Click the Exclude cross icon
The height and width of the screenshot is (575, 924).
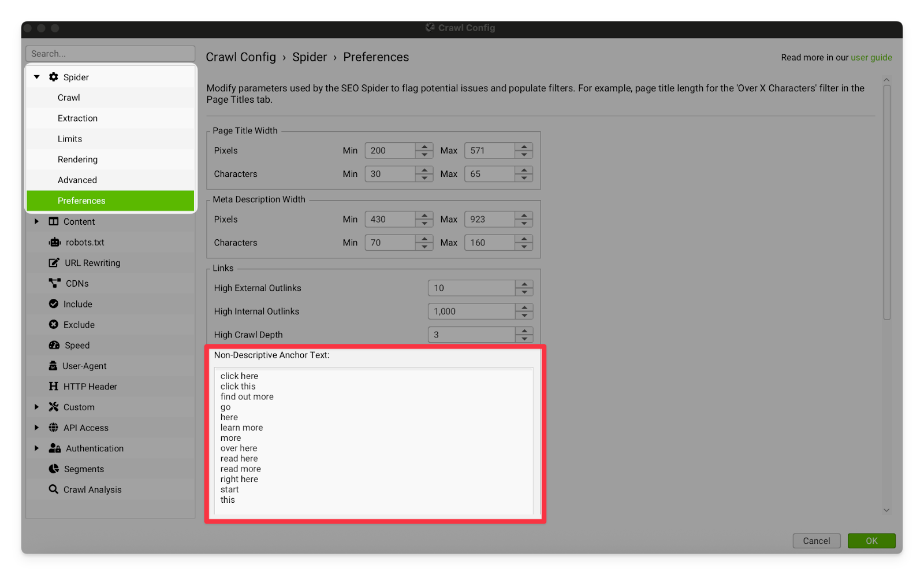[54, 325]
